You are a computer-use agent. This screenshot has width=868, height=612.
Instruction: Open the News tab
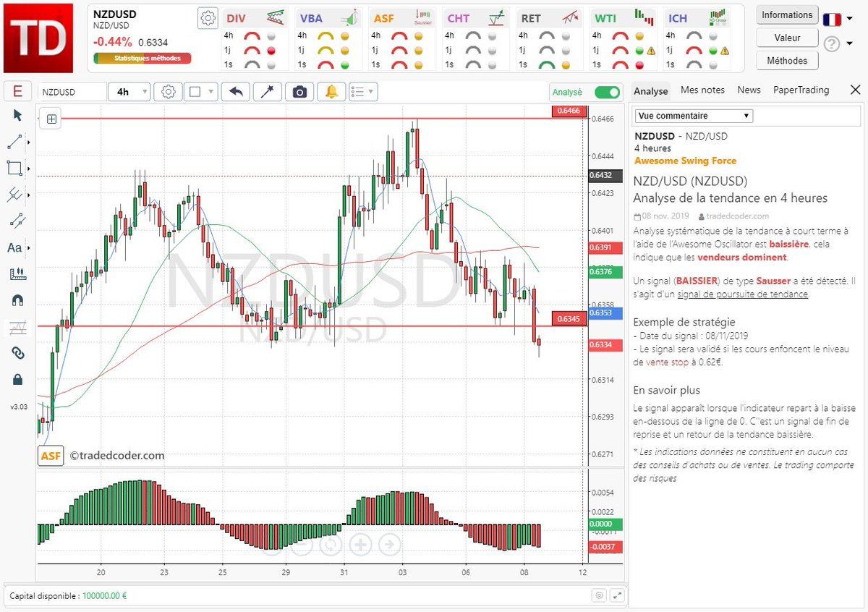point(749,90)
